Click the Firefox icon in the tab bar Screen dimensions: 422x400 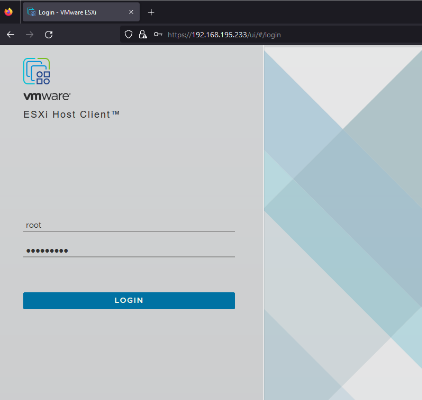point(8,12)
